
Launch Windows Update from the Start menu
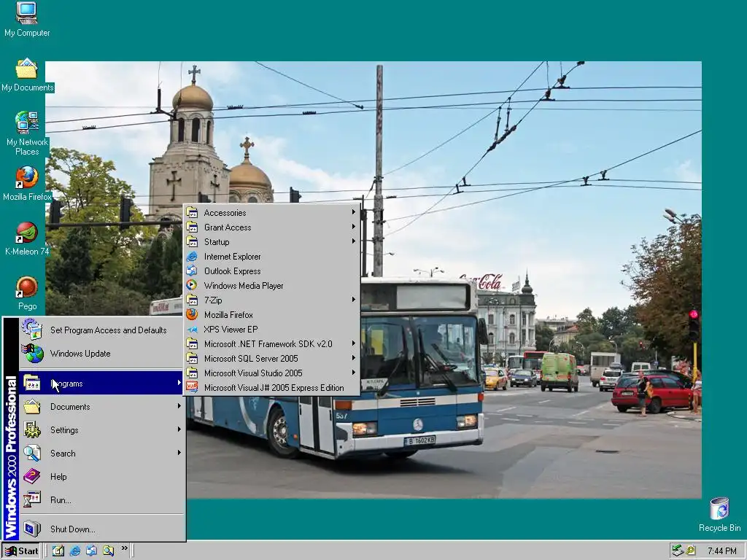pyautogui.click(x=101, y=354)
